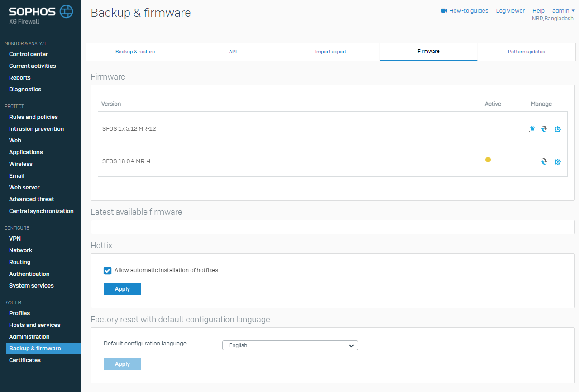The height and width of the screenshot is (392, 579).
Task: Click boot firmware image icon for SFOS 17.5.12
Action: tap(544, 129)
